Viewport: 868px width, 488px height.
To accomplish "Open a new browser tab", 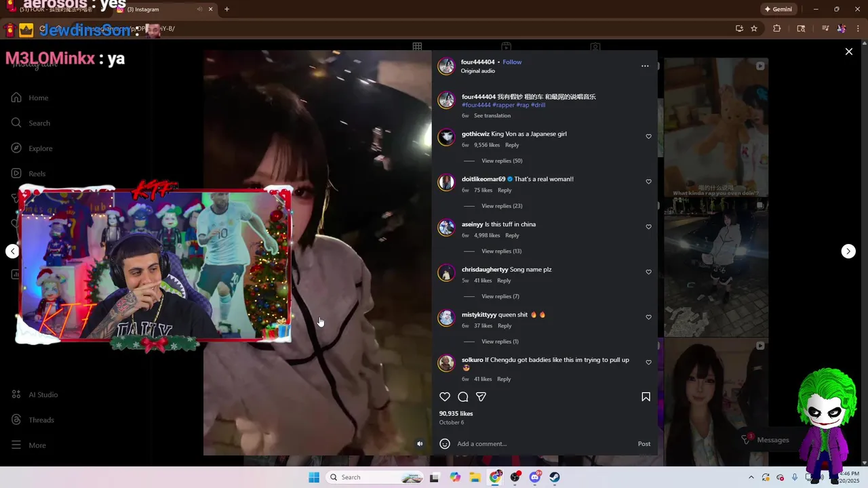I will pos(226,9).
